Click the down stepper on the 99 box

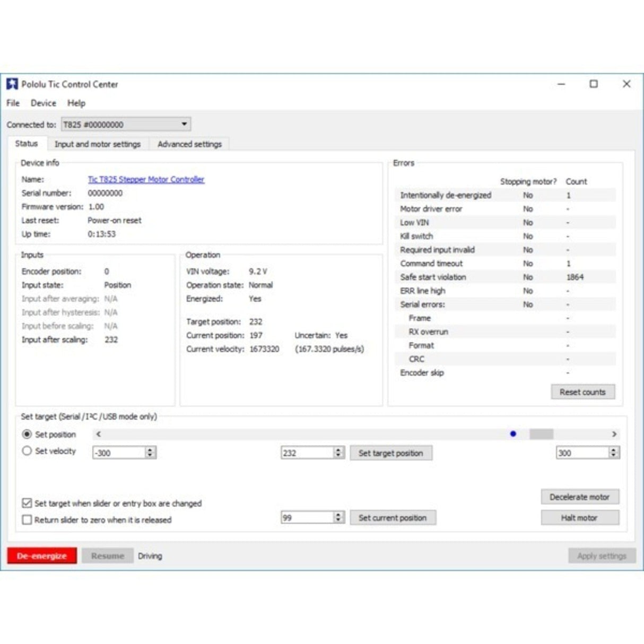338,520
